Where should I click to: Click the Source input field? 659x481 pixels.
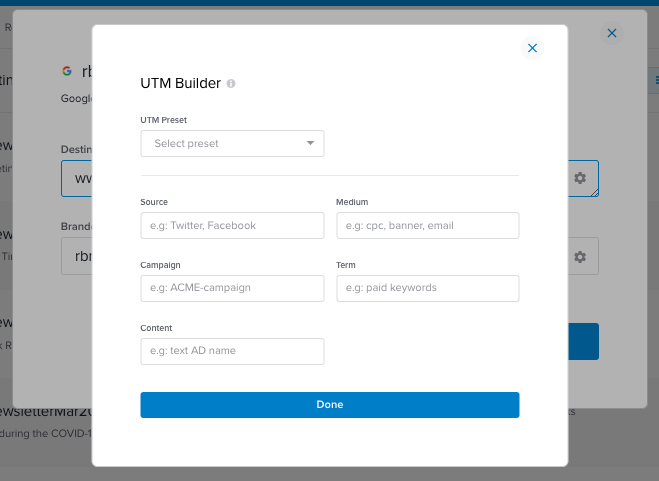pyautogui.click(x=232, y=226)
